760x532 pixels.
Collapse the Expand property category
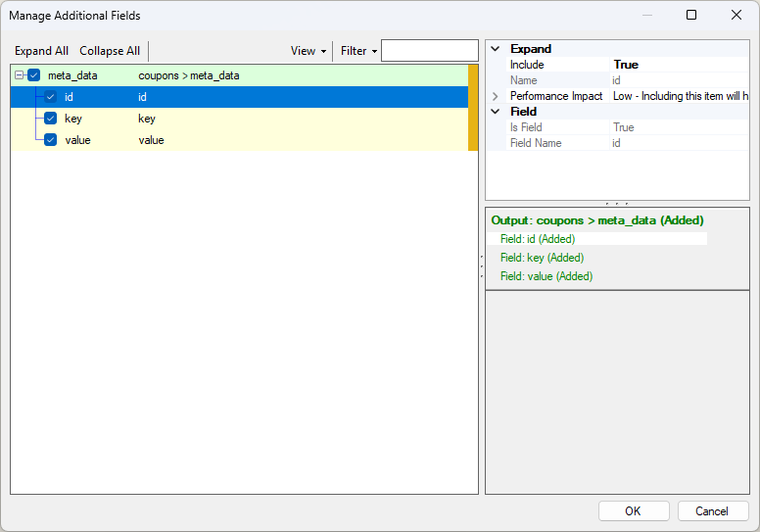(496, 48)
